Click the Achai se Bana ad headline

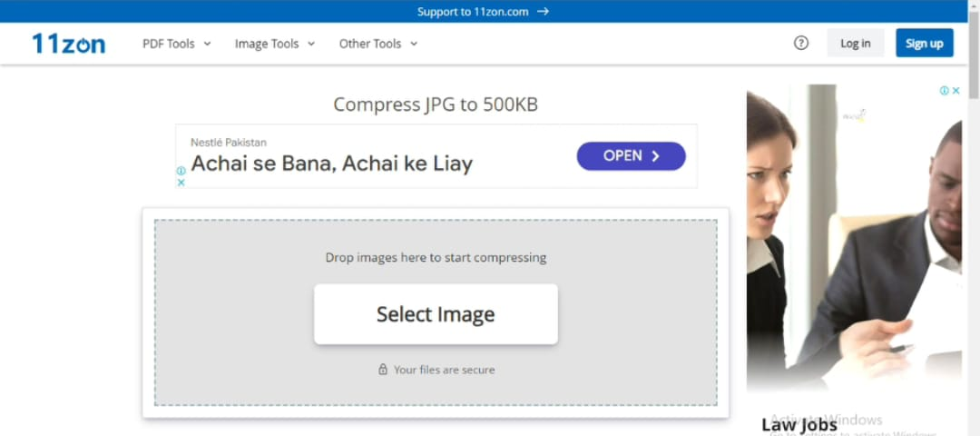(x=332, y=163)
